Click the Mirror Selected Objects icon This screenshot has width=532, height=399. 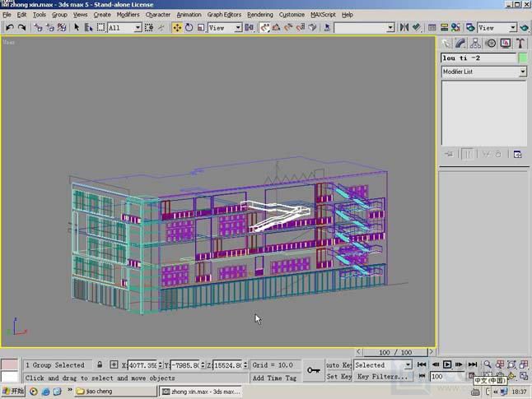click(404, 27)
